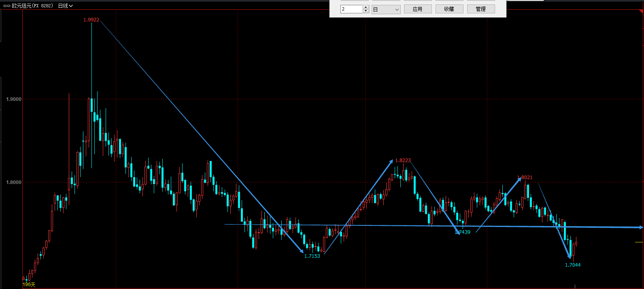Click the 1.9922 high price label
644x289 pixels.
coord(91,20)
